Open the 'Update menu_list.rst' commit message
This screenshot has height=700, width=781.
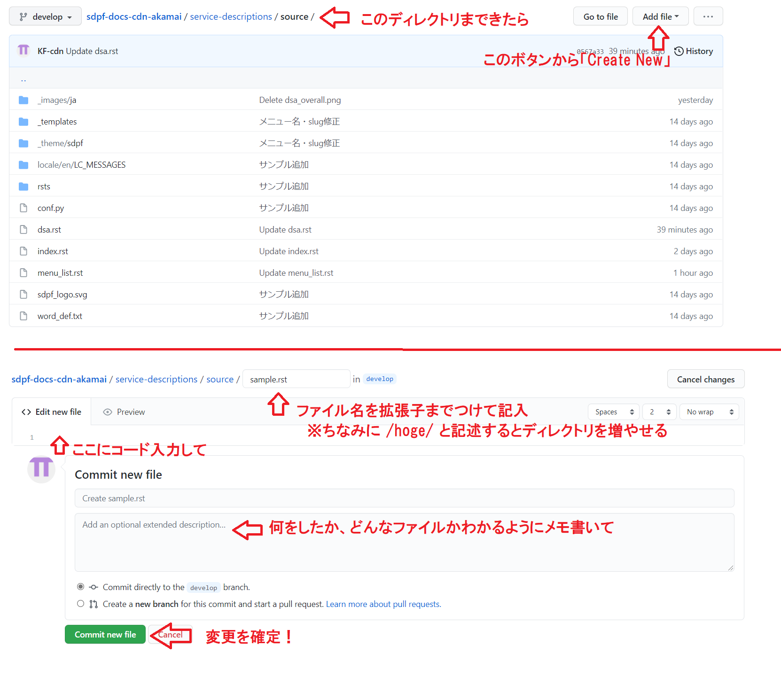296,273
